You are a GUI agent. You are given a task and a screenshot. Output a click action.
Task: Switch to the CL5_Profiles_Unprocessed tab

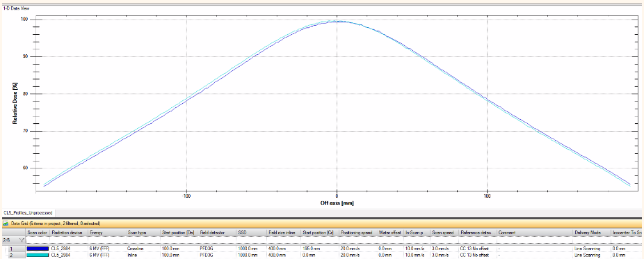point(28,212)
